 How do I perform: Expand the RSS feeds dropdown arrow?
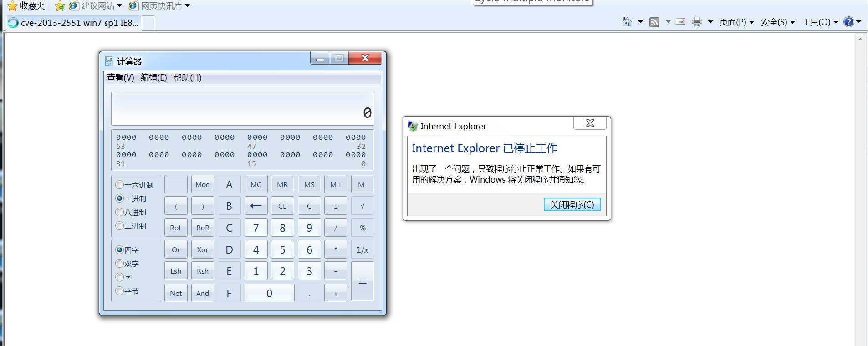tap(668, 22)
